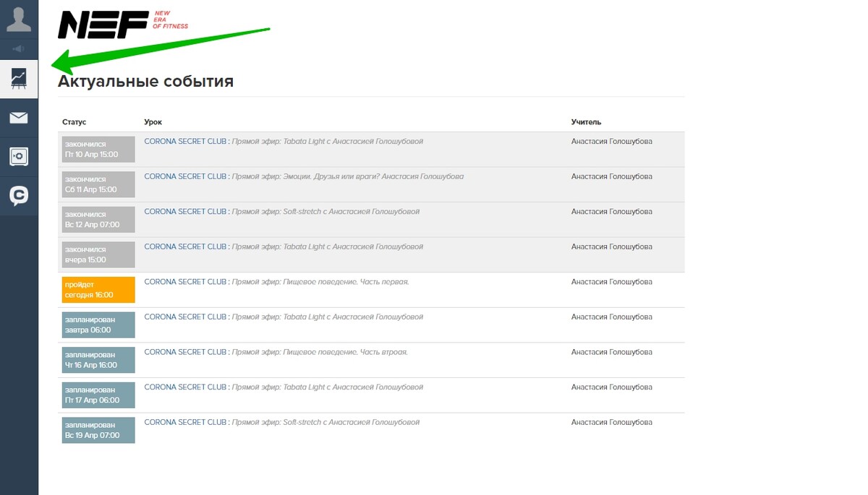
Task: Open CORONA SECRET CLUB link for Чт 16 Апр lesson
Action: (186, 352)
